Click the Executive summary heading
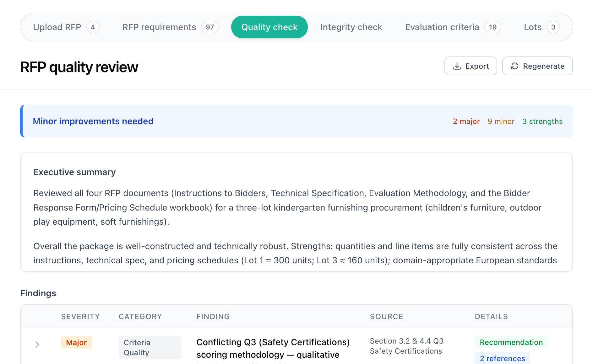Screen dimensions: 593x364 point(74,172)
